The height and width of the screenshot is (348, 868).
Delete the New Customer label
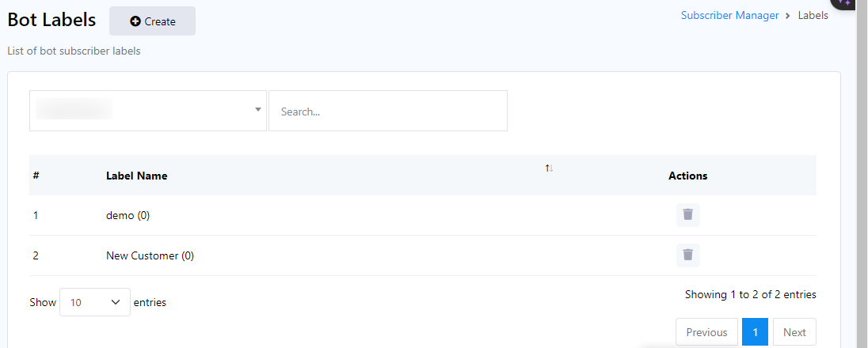(687, 255)
